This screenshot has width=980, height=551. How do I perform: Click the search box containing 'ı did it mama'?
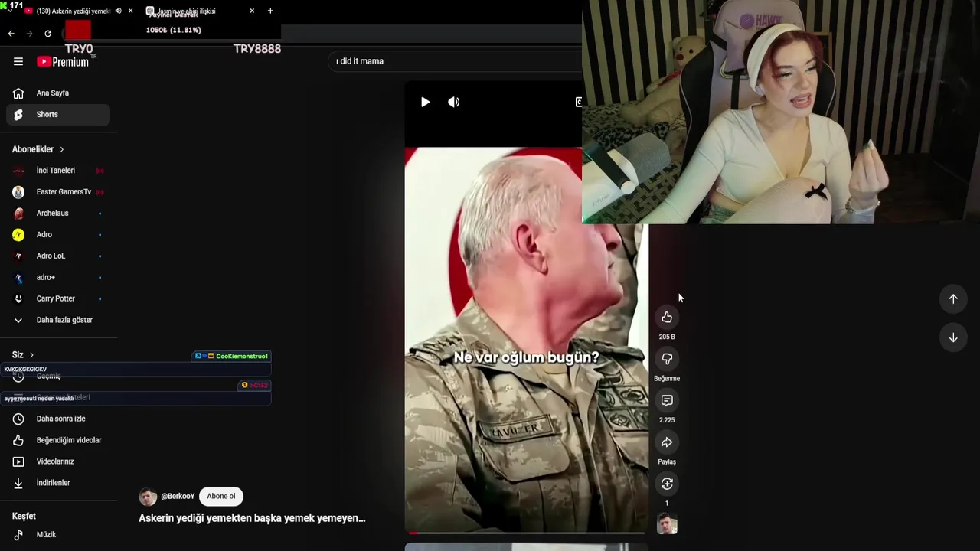(x=456, y=61)
